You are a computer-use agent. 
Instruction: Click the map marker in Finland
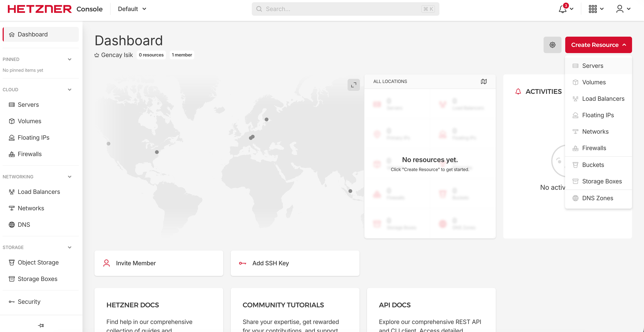point(267,119)
